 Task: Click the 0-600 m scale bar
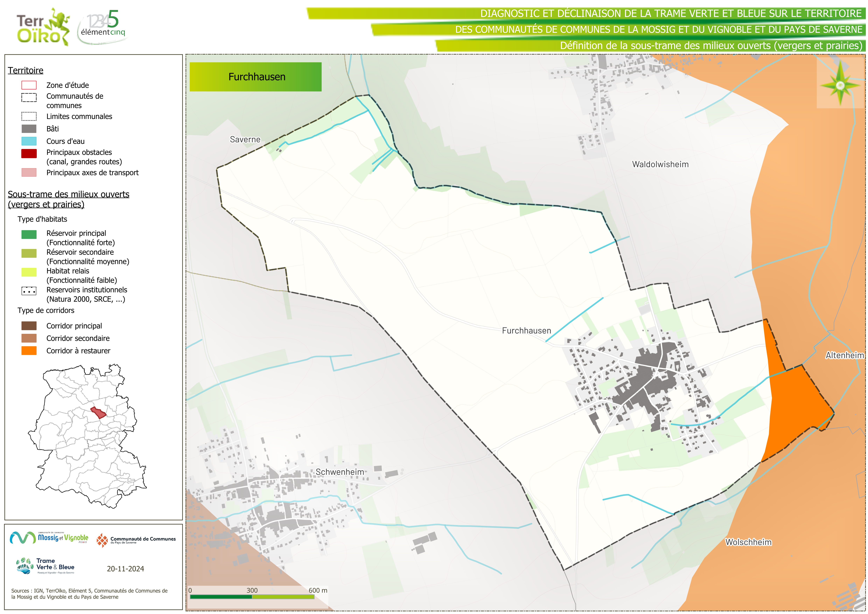[252, 597]
